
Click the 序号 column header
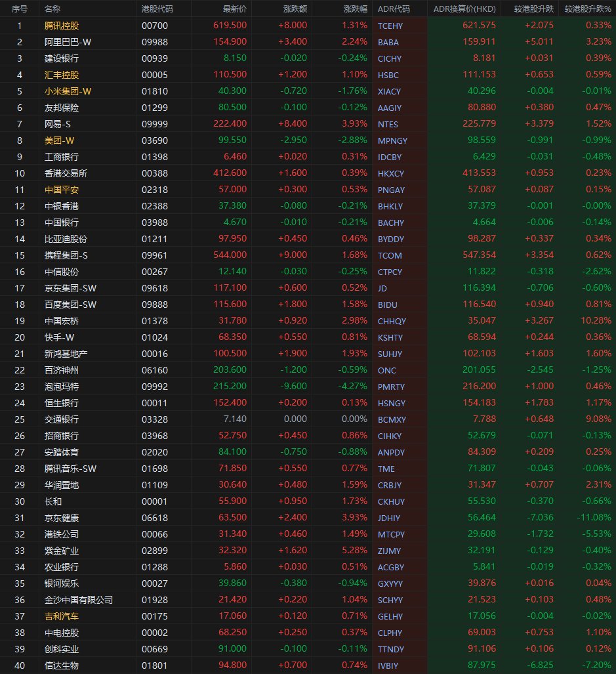19,9
